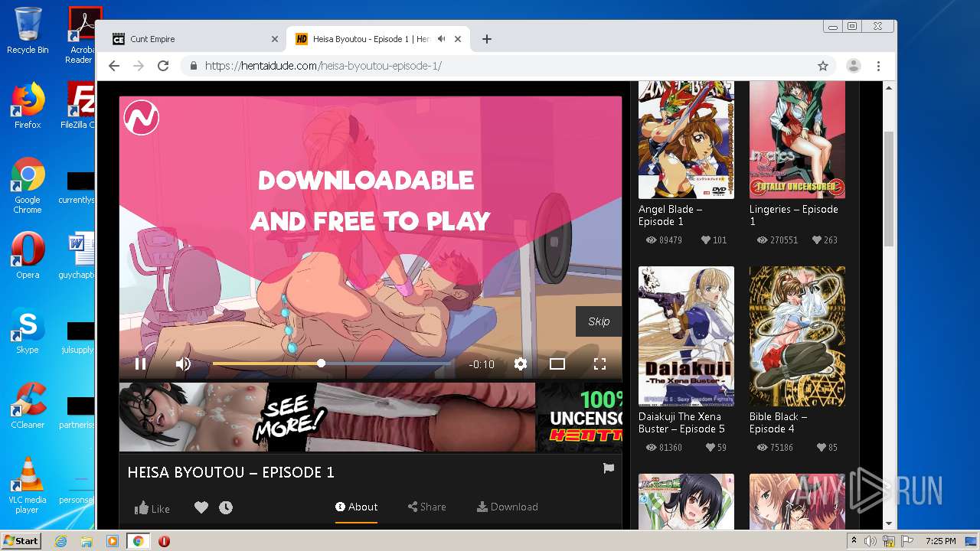This screenshot has height=551, width=980.
Task: Open the Chrome three-dot menu
Action: tap(879, 66)
